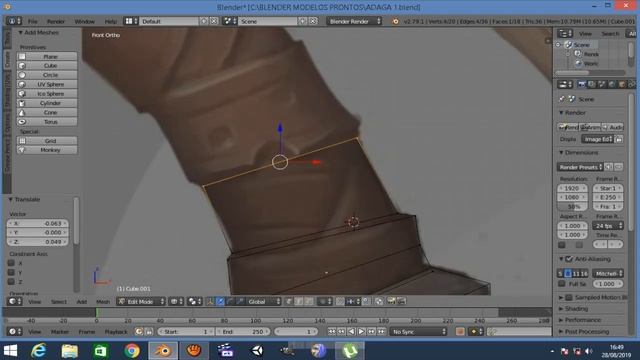Viewport: 640px width, 360px height.
Task: Play animation in reverse
Action: click(x=351, y=331)
